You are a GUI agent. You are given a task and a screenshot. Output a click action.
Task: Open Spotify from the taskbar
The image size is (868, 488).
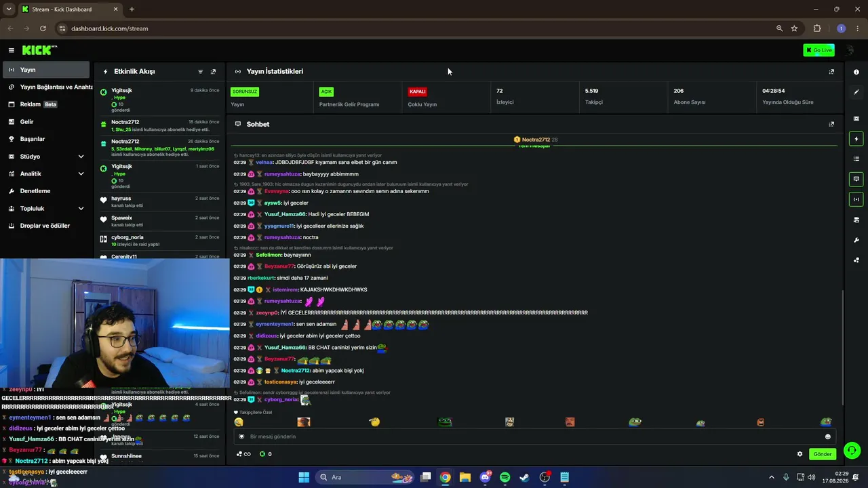click(x=505, y=477)
